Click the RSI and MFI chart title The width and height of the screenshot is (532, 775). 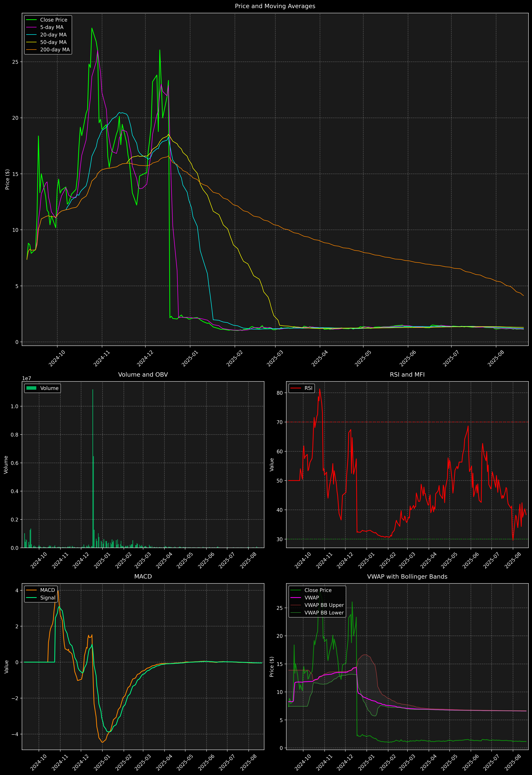tap(407, 374)
